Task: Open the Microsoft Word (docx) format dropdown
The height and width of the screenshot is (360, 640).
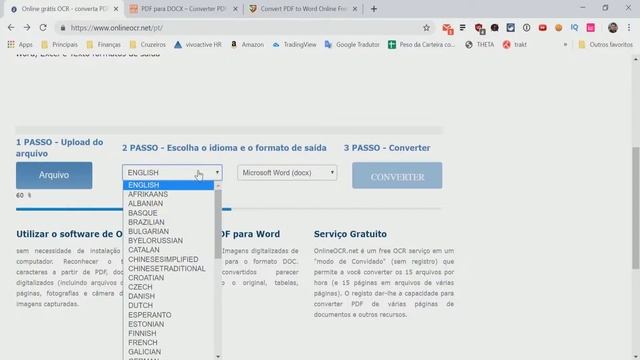Action: 287,173
